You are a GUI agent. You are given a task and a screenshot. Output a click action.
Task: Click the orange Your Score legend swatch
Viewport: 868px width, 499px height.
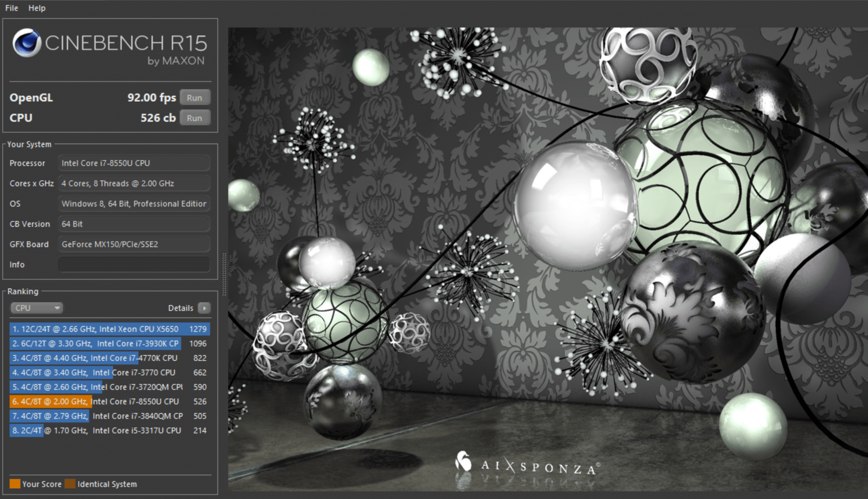tap(15, 484)
